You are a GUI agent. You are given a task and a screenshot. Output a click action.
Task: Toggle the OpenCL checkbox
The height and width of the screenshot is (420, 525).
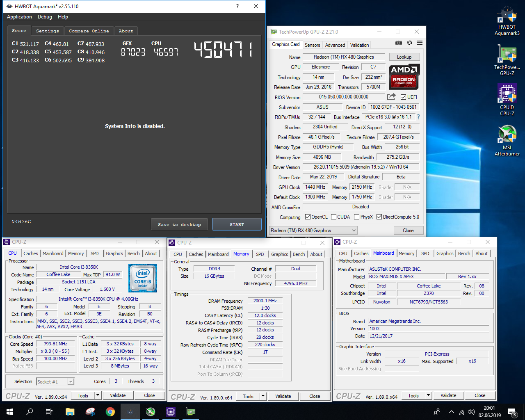pos(308,217)
